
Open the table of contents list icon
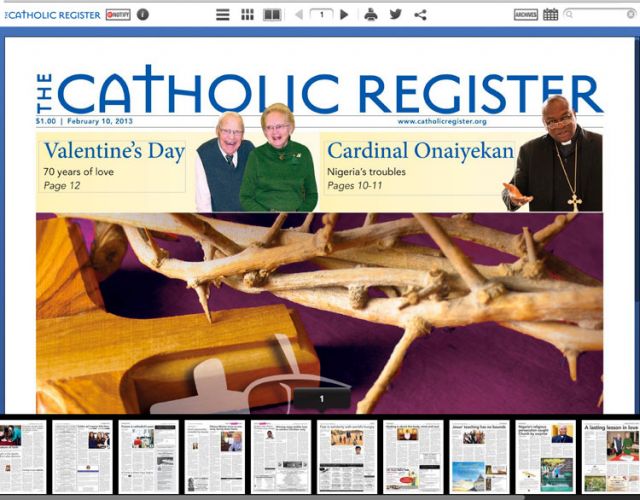pyautogui.click(x=222, y=15)
